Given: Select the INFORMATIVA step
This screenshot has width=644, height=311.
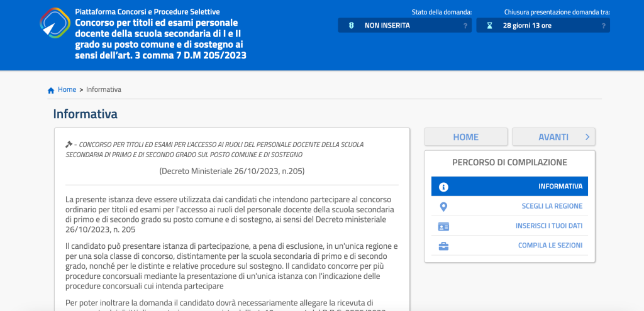Looking at the screenshot, I should (509, 186).
